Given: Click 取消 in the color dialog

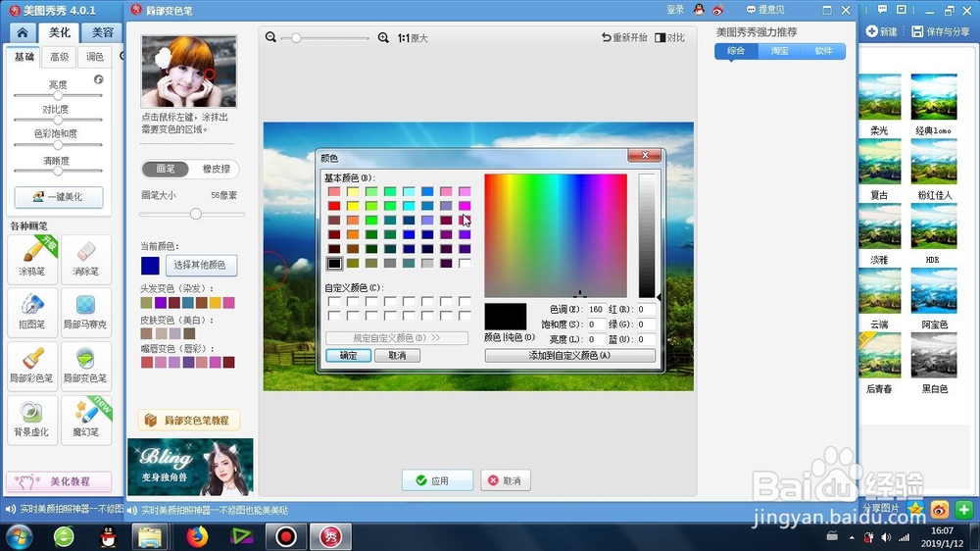Looking at the screenshot, I should [397, 355].
